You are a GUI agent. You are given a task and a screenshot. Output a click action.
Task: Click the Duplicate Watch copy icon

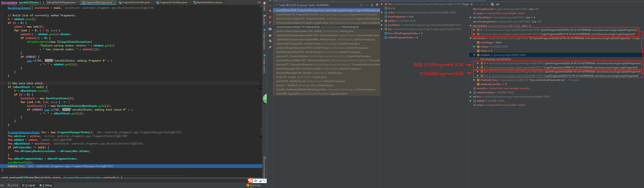[x=492, y=4]
